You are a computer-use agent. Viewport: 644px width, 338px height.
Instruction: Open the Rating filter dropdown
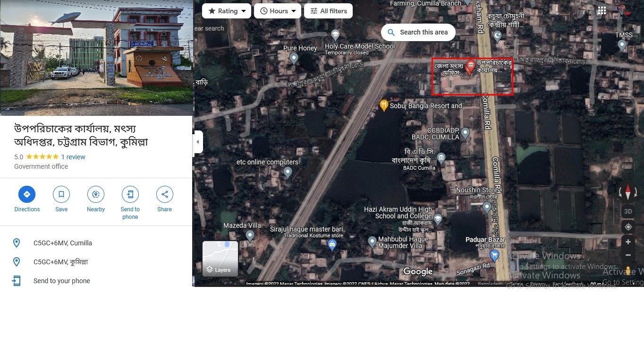(227, 11)
